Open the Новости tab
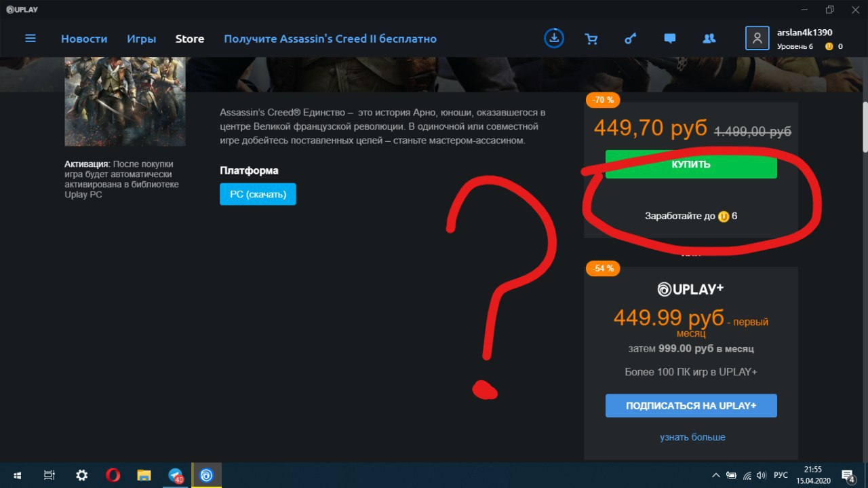Viewport: 868px width, 488px height. click(84, 39)
